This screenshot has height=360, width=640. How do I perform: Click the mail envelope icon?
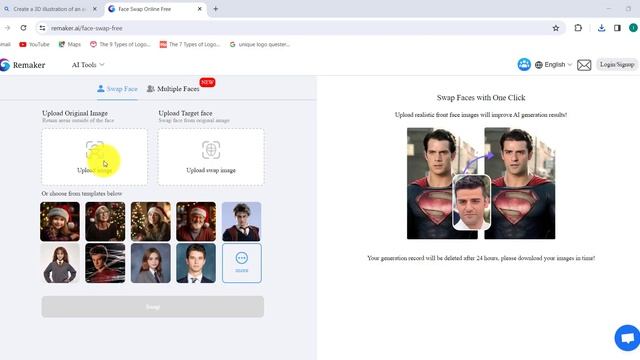click(x=584, y=65)
